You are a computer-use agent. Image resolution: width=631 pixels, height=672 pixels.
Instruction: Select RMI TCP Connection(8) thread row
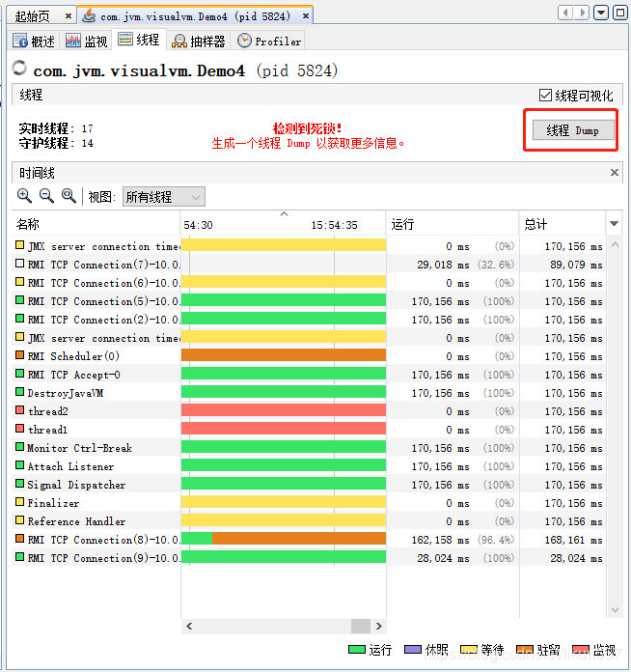[309, 540]
